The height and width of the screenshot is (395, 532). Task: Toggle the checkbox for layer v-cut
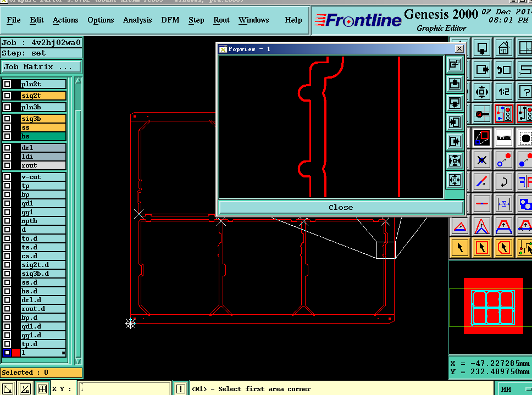[x=7, y=177]
